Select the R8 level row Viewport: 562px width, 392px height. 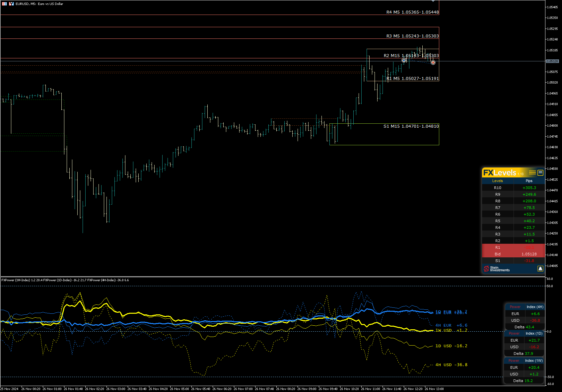pyautogui.click(x=513, y=201)
